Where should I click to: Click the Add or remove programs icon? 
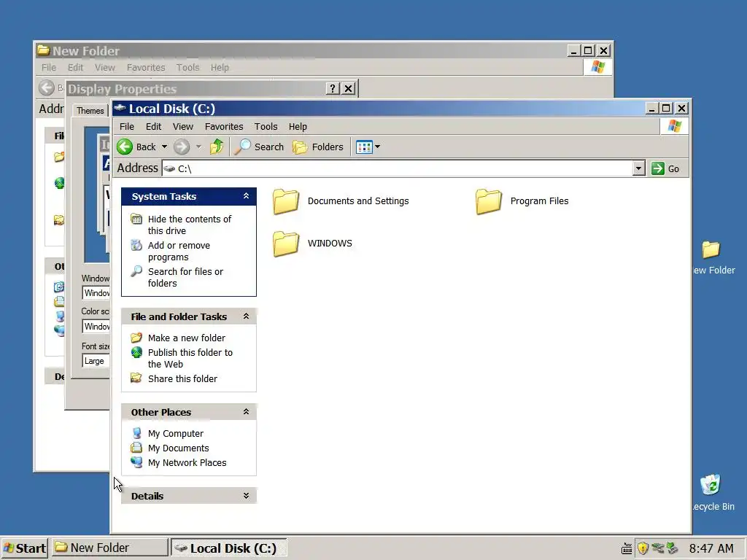(x=136, y=245)
